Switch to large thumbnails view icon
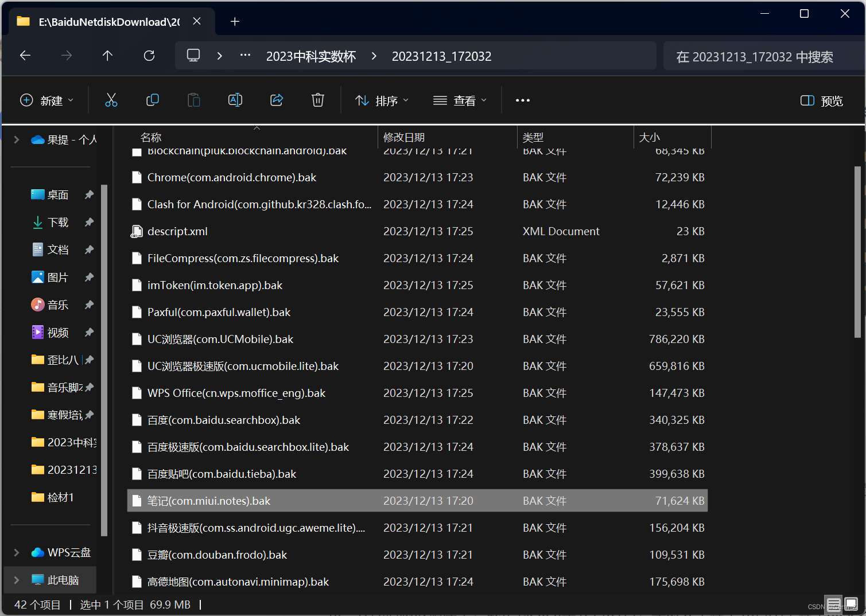This screenshot has height=616, width=866. [851, 604]
